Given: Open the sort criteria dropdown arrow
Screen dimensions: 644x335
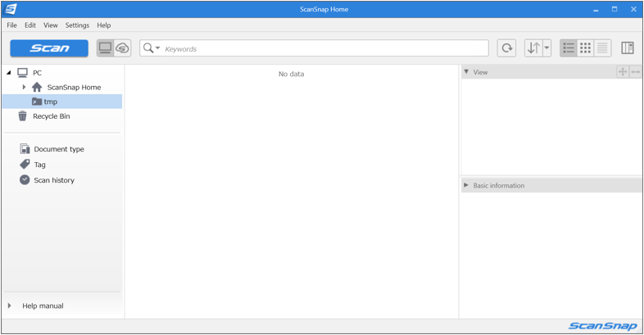Looking at the screenshot, I should pyautogui.click(x=546, y=48).
